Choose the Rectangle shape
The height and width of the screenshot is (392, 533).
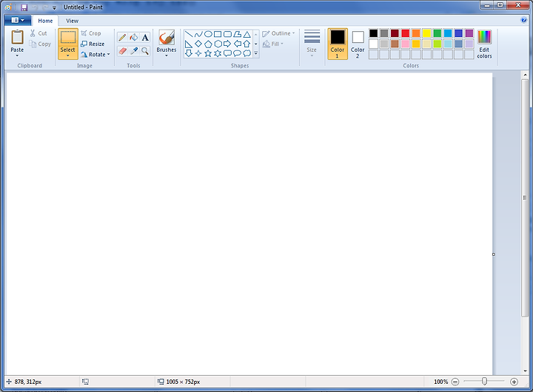(x=218, y=34)
